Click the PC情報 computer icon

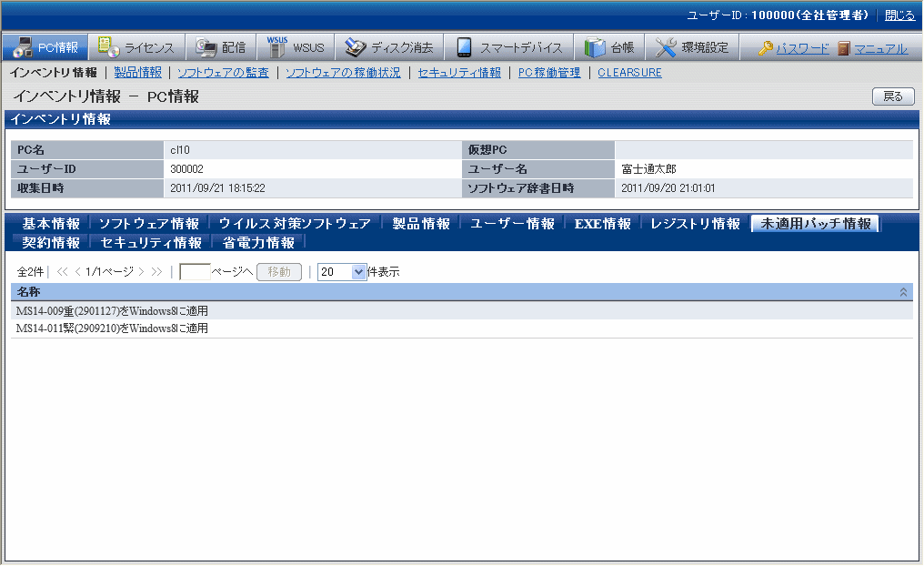(23, 47)
